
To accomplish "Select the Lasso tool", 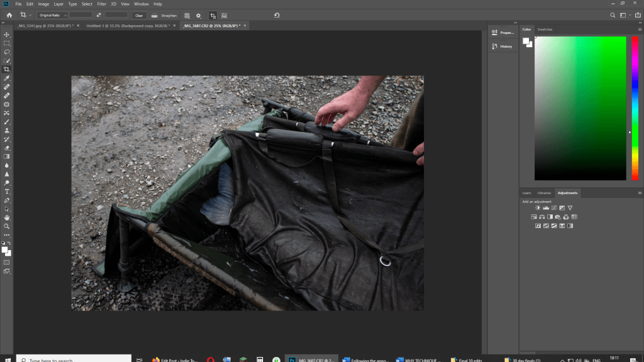I will point(7,52).
